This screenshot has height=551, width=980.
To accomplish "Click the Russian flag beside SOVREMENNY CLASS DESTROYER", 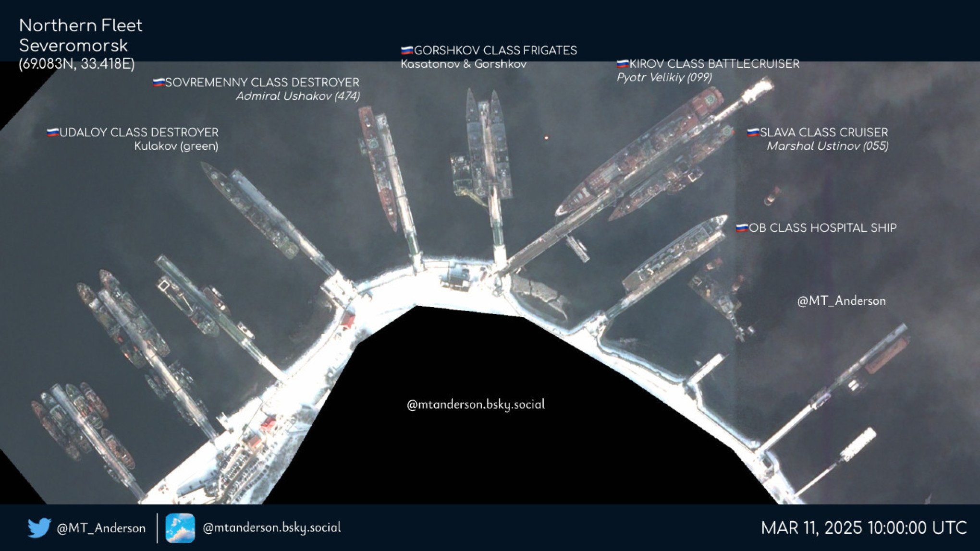I will point(158,83).
